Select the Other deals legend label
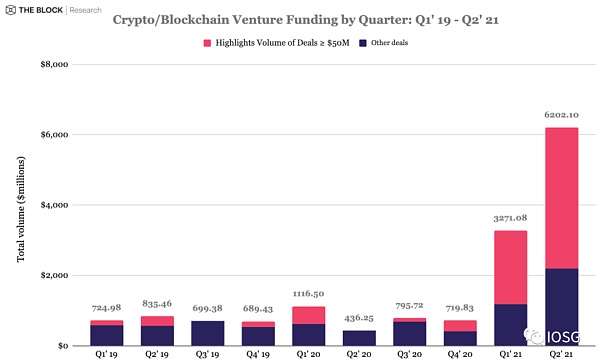 (390, 42)
